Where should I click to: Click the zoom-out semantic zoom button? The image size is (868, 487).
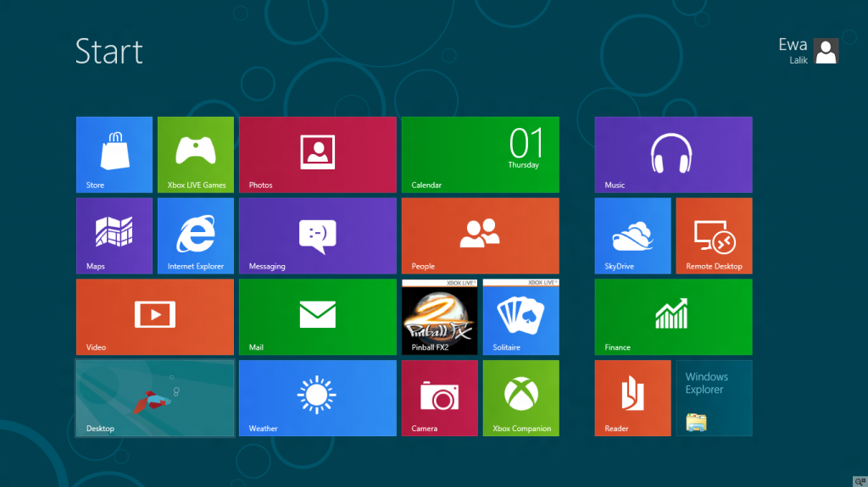click(x=860, y=481)
